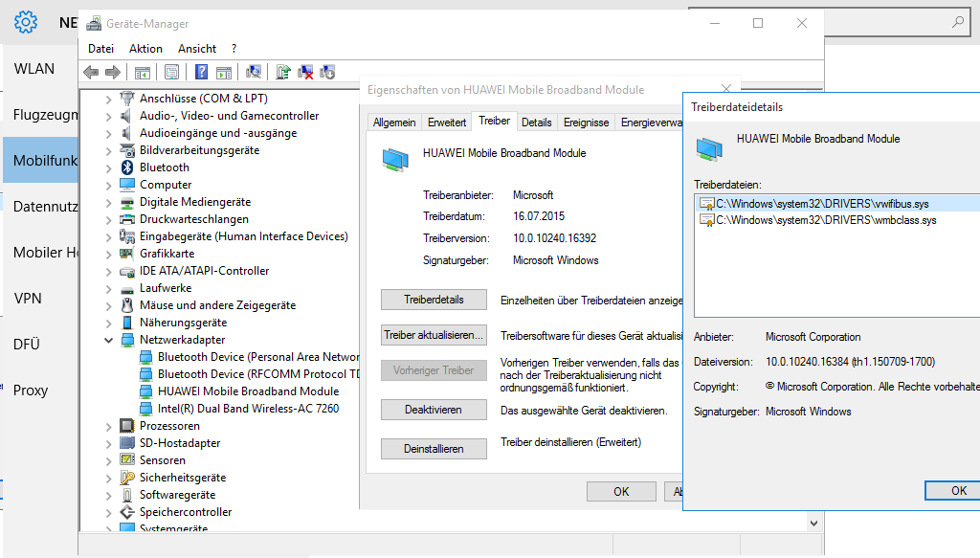This screenshot has width=980, height=558.
Task: Click the device tree scrollbar down arrow
Action: tap(813, 524)
